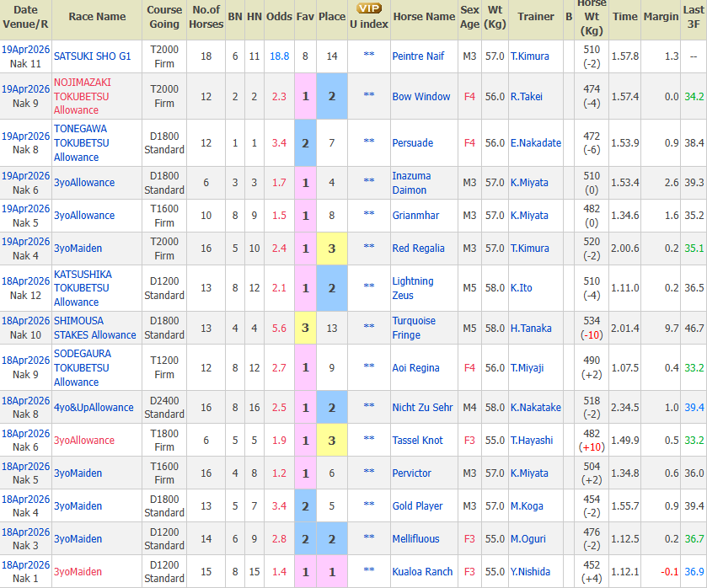Open trainer E.Nakadate link
707x588 pixels.
pos(536,143)
